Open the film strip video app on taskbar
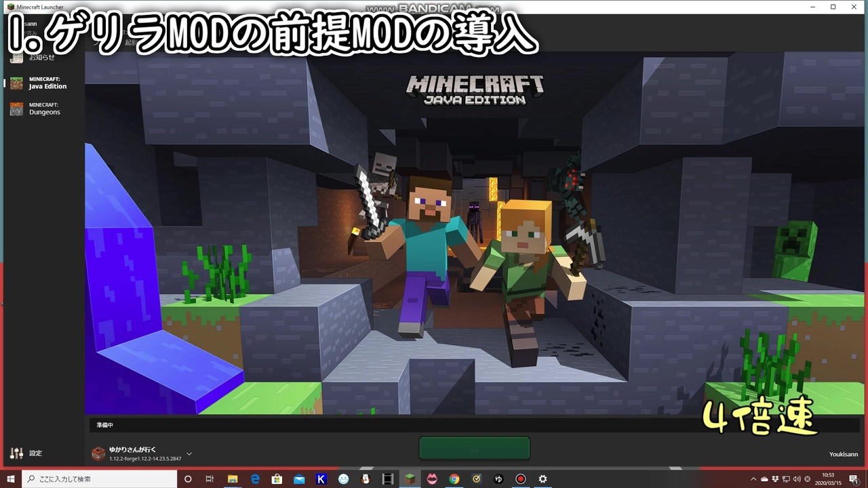 click(x=388, y=479)
